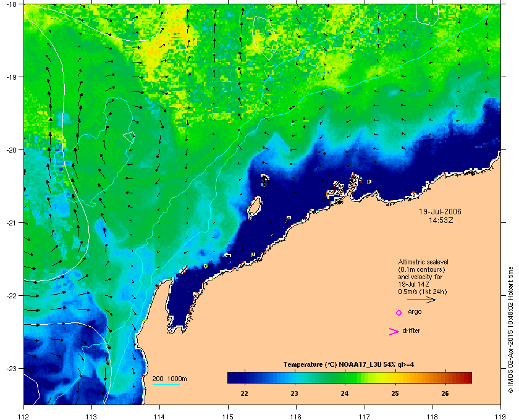Click the magenta Argo circle legend symbol
Screen dimensions: 519x420
pos(399,313)
